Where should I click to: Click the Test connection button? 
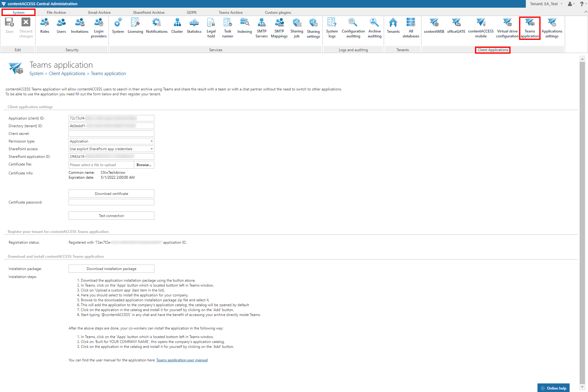tap(111, 216)
